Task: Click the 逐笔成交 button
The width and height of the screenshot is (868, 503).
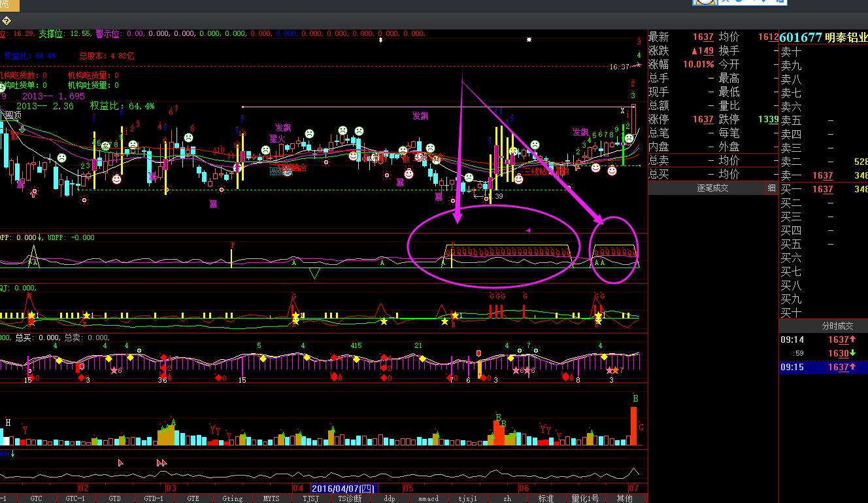Action: point(712,188)
